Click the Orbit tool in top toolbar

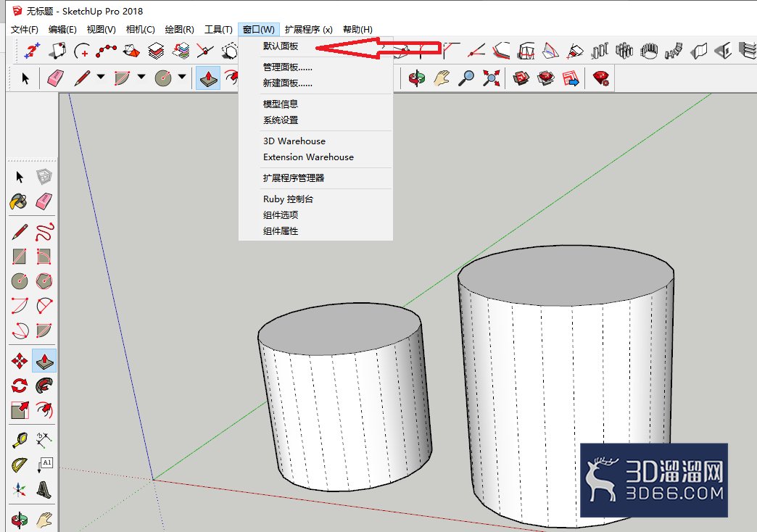[x=417, y=78]
